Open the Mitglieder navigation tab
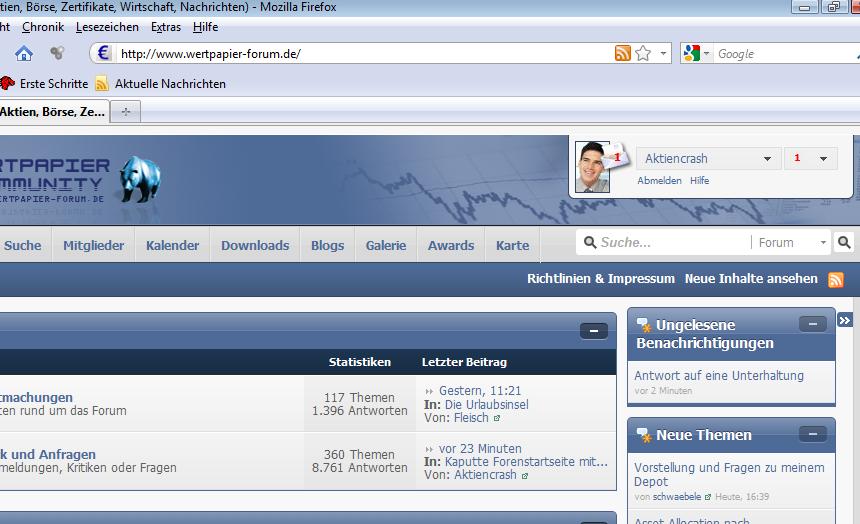Viewport: 860px width, 524px height. click(93, 245)
